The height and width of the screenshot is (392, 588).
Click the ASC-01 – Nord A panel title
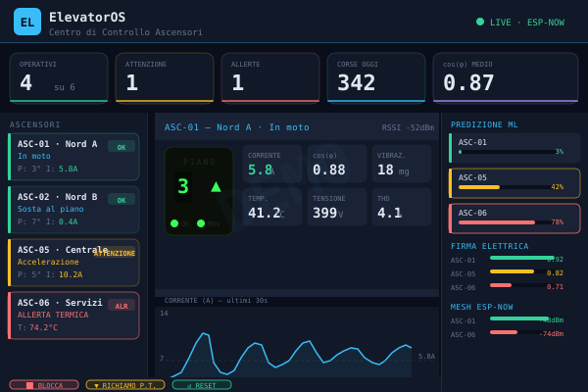[x=236, y=127]
